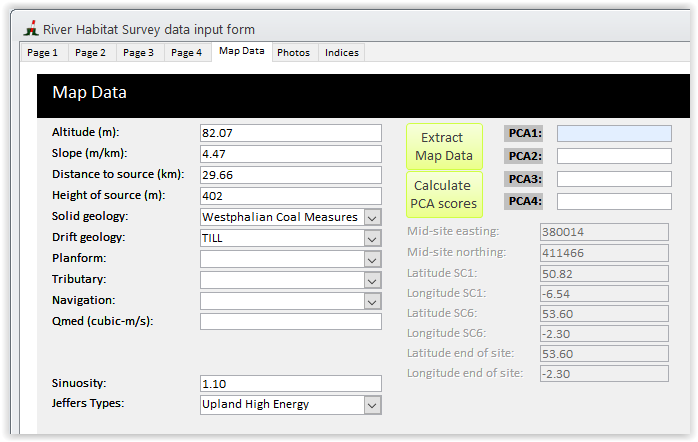Click the Slope (m/km) input field
This screenshot has height=442, width=698.
point(291,154)
